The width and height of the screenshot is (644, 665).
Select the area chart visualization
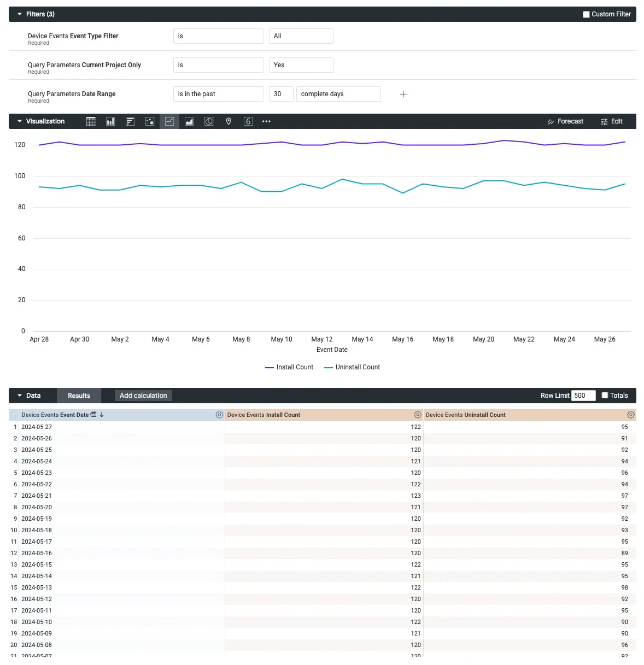coord(189,121)
